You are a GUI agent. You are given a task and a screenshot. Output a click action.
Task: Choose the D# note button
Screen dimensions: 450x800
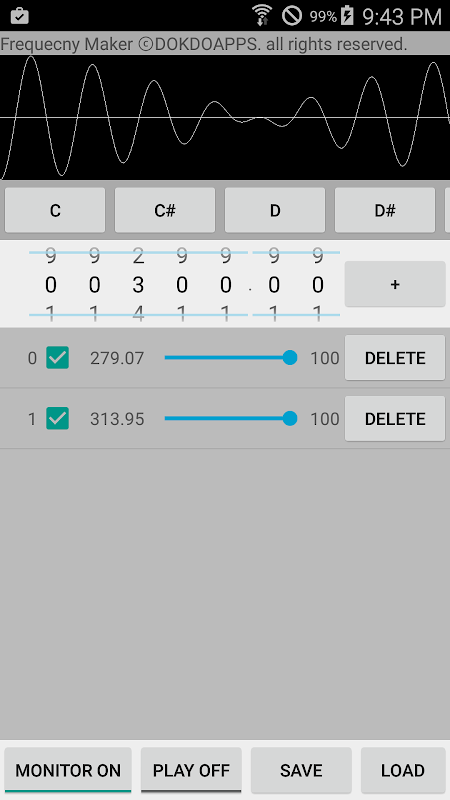pos(385,210)
